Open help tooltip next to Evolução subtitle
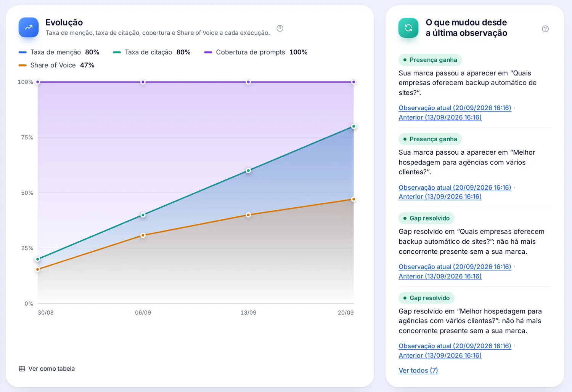 [x=280, y=28]
